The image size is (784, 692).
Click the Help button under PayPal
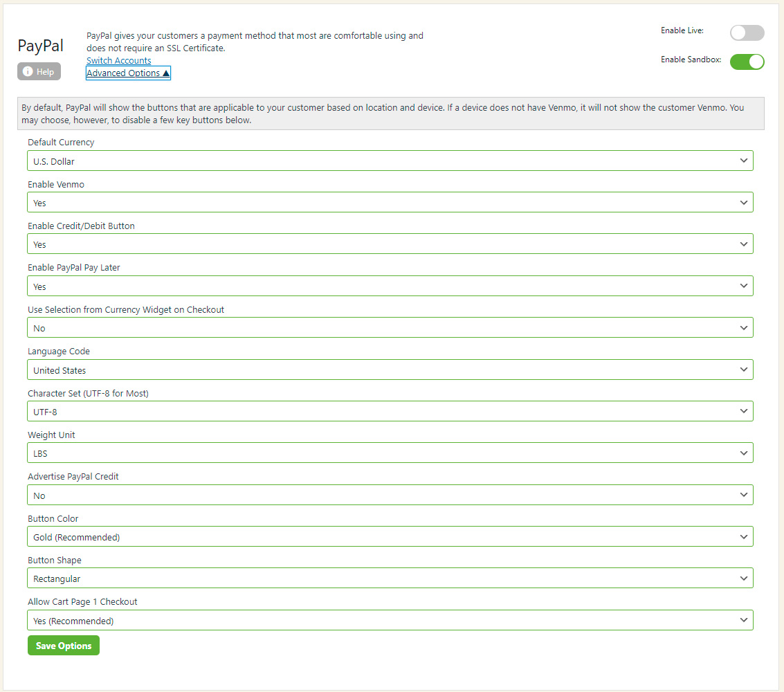39,71
